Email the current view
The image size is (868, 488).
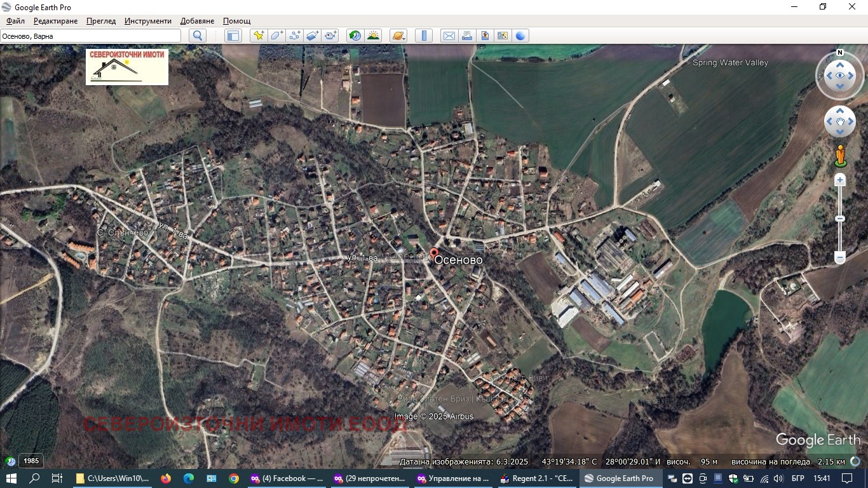(449, 36)
